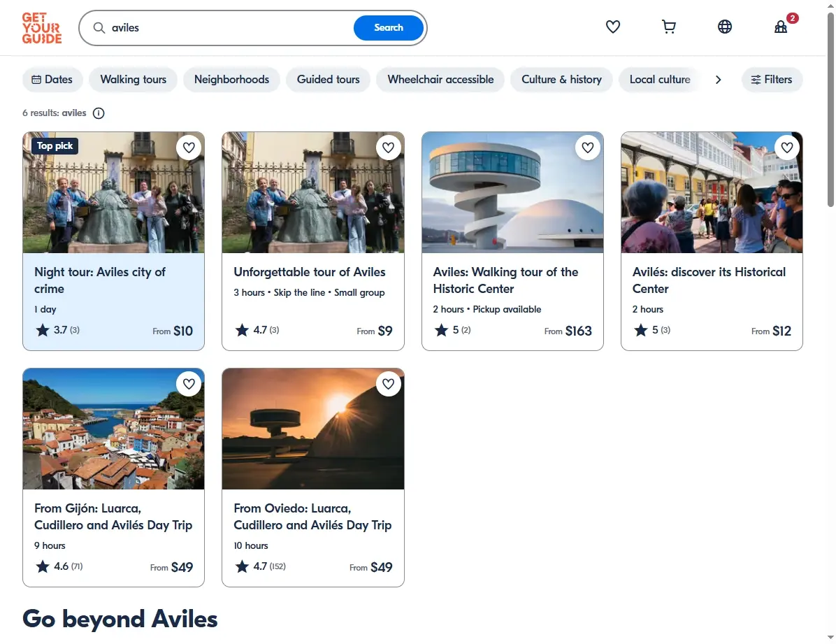Click the 4.7 (152) star rating
The image size is (836, 644).
[260, 566]
